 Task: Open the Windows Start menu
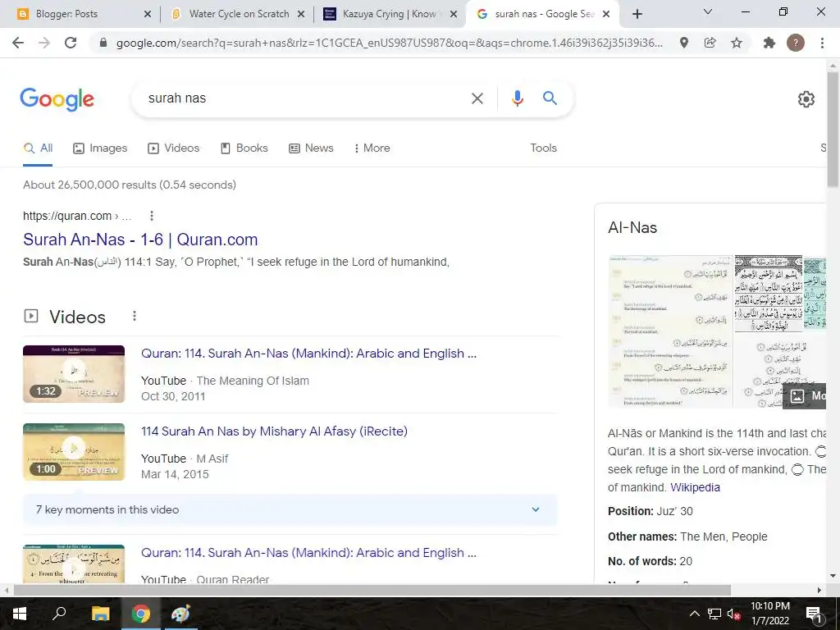coord(20,614)
